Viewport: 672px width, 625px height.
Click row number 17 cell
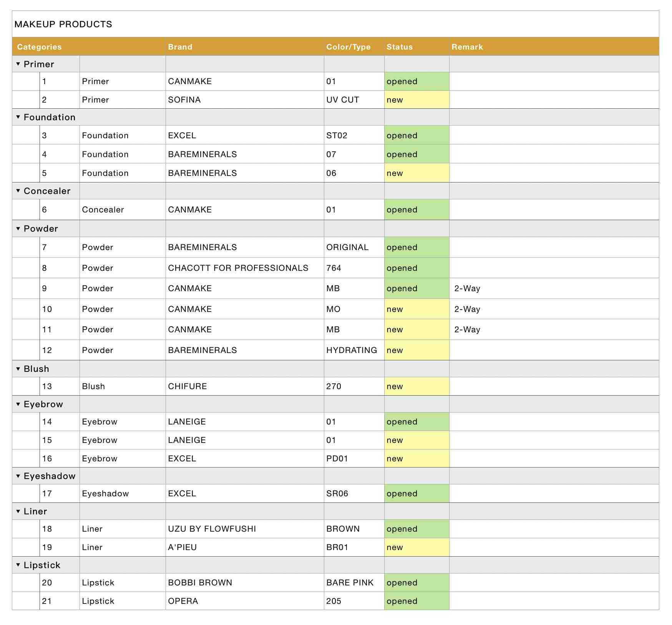click(x=60, y=493)
